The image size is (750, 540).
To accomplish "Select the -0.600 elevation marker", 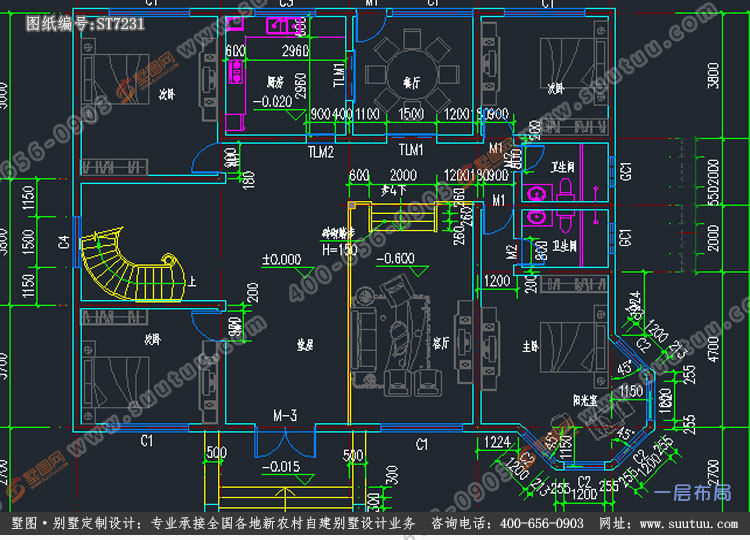I will pyautogui.click(x=396, y=259).
